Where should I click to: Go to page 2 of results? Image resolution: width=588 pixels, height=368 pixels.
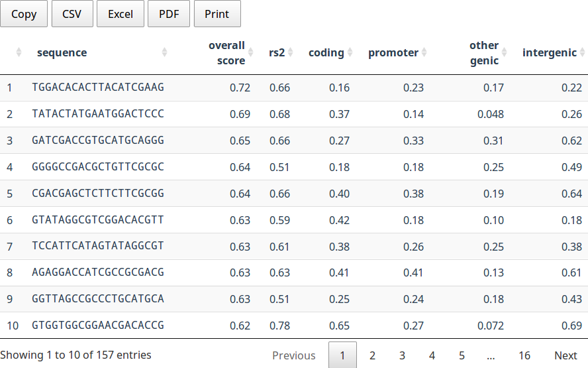point(372,355)
